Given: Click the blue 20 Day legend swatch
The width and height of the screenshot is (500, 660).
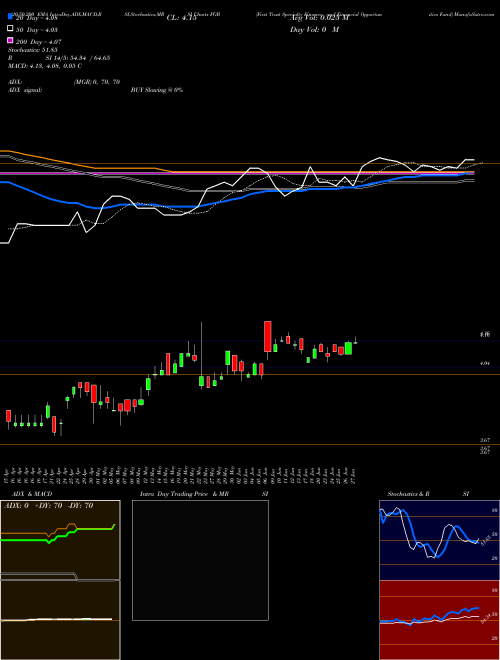Looking at the screenshot, I should click(10, 17).
